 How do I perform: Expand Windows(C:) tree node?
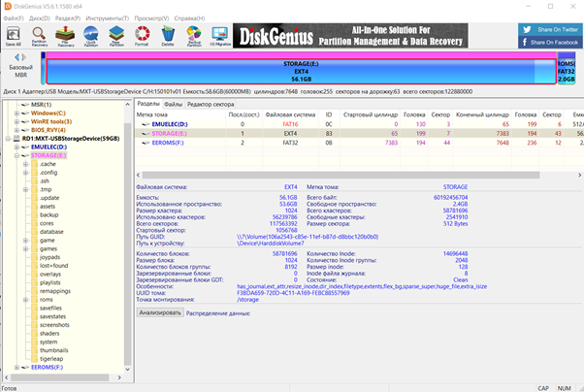pyautogui.click(x=16, y=114)
